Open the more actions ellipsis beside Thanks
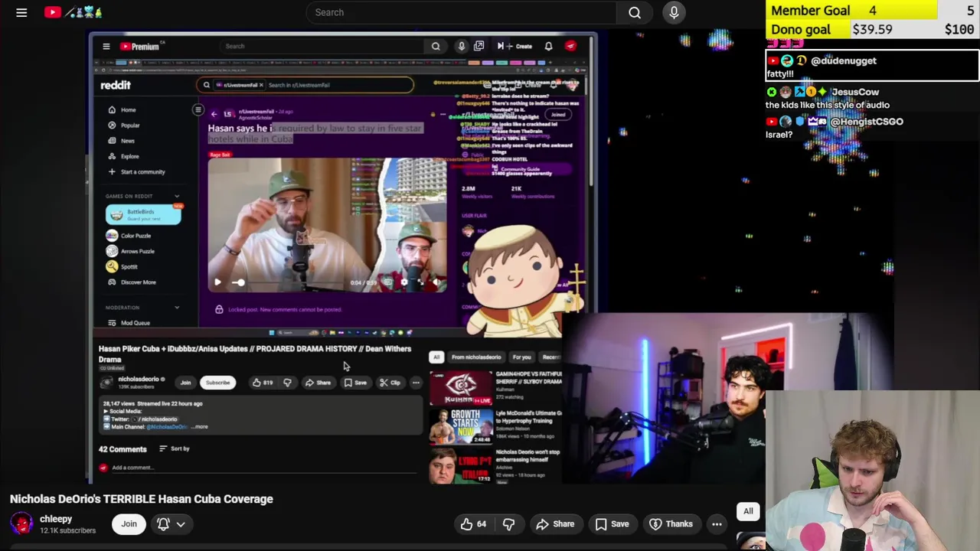 point(717,524)
